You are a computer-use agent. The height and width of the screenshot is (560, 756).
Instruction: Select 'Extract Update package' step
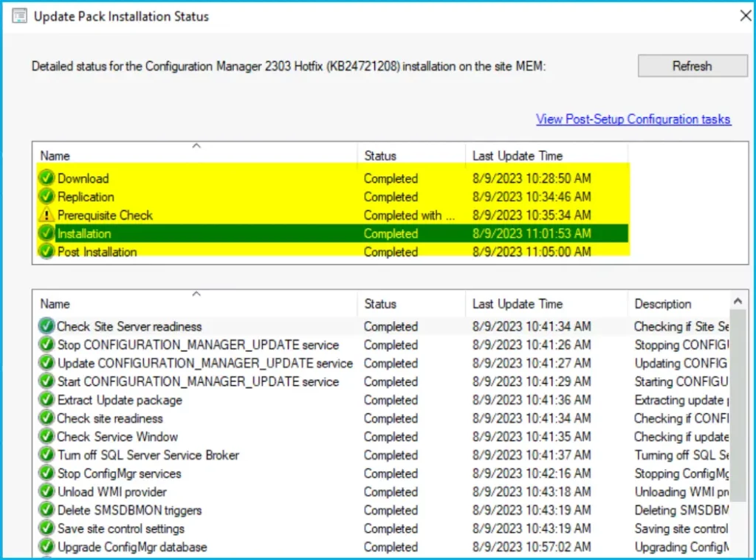120,399
